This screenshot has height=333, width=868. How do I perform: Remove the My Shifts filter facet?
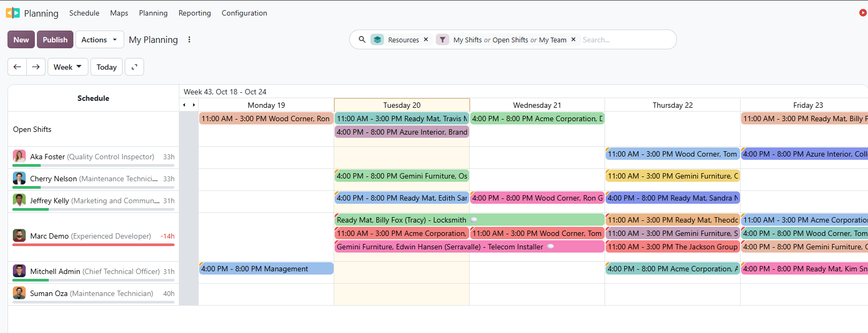573,40
